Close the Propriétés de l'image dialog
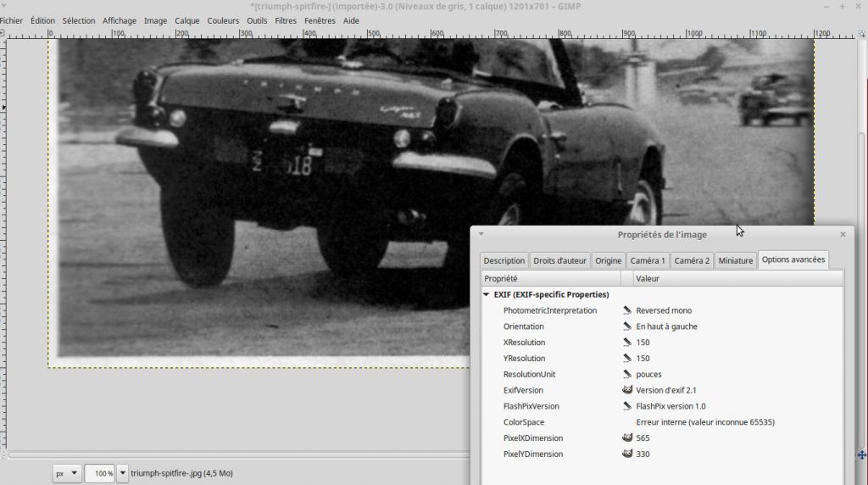The width and height of the screenshot is (868, 485). (x=843, y=235)
